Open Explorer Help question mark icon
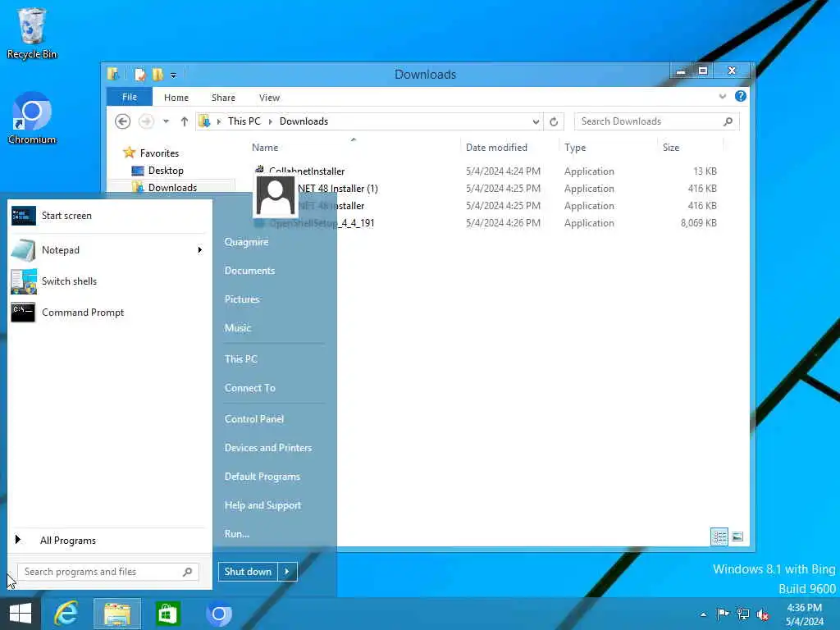This screenshot has height=630, width=840. click(x=741, y=96)
